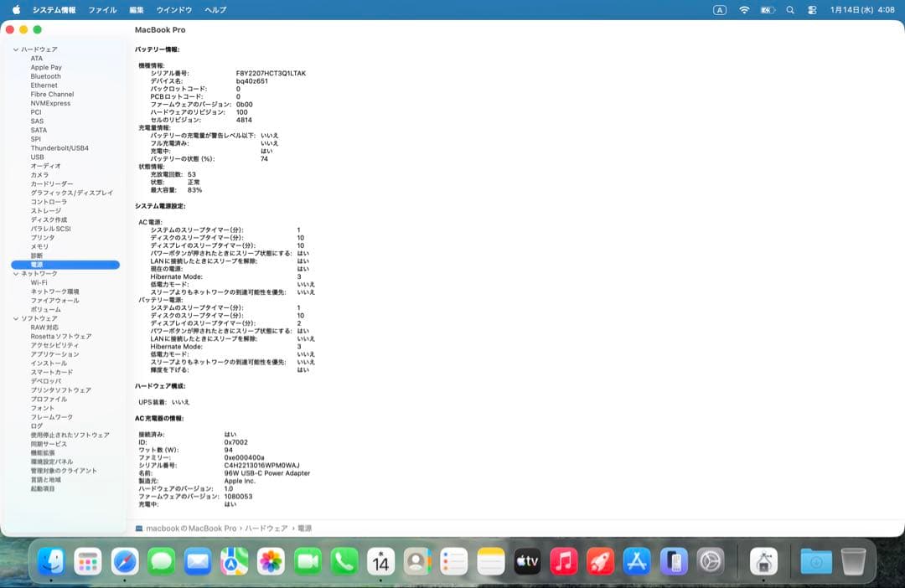Collapse the ネットワーク section in the sidebar
905x588 pixels.
point(16,273)
